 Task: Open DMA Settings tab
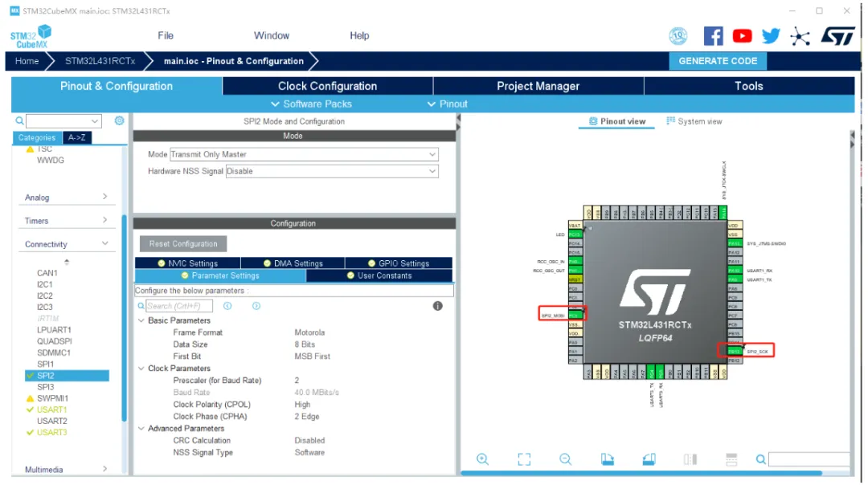293,263
